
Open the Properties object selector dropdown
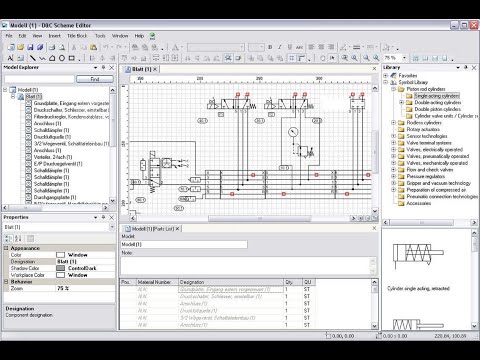point(112,227)
